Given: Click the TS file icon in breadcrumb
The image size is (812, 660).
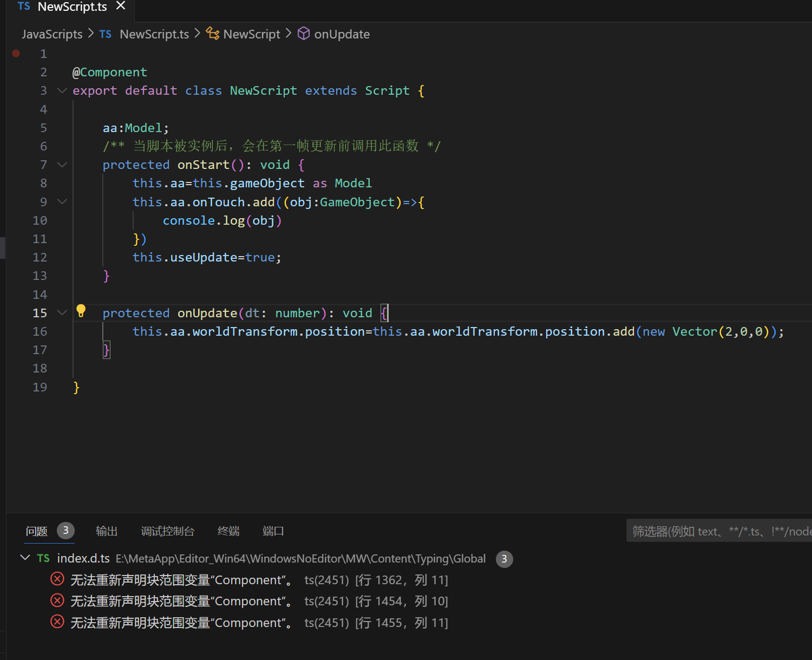Looking at the screenshot, I should 106,34.
